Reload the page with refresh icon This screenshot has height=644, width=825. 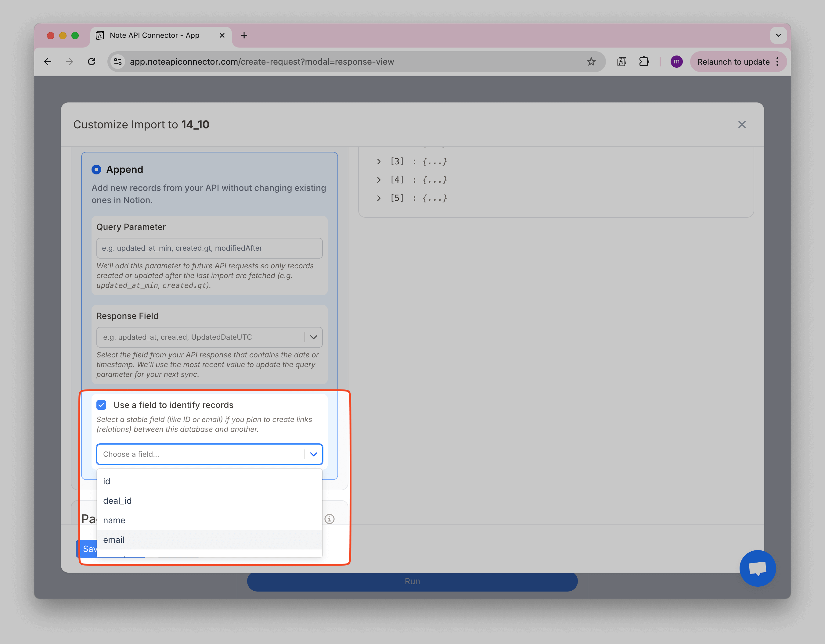(92, 62)
